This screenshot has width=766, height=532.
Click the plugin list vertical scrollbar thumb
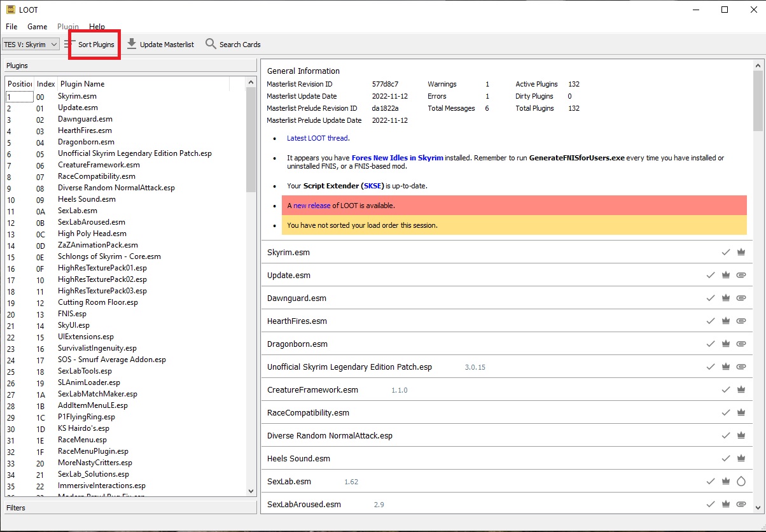pos(251,141)
